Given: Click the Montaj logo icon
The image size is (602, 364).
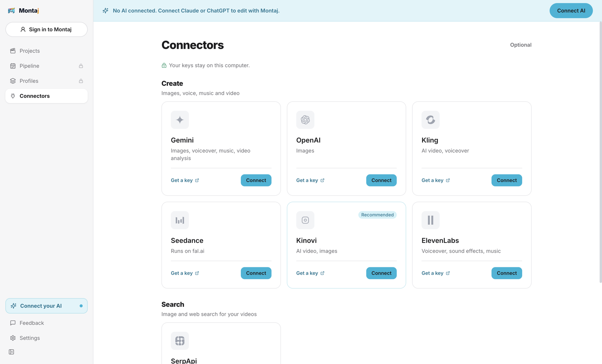Looking at the screenshot, I should pyautogui.click(x=12, y=11).
